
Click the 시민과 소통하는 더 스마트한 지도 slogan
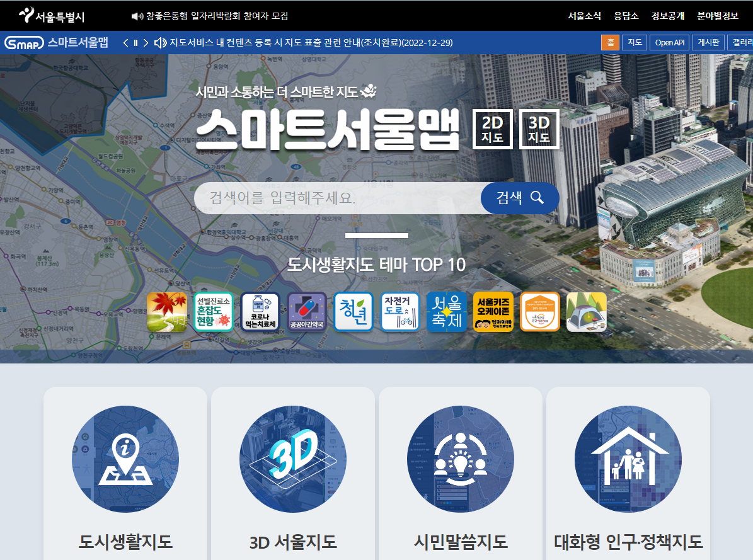(x=277, y=91)
